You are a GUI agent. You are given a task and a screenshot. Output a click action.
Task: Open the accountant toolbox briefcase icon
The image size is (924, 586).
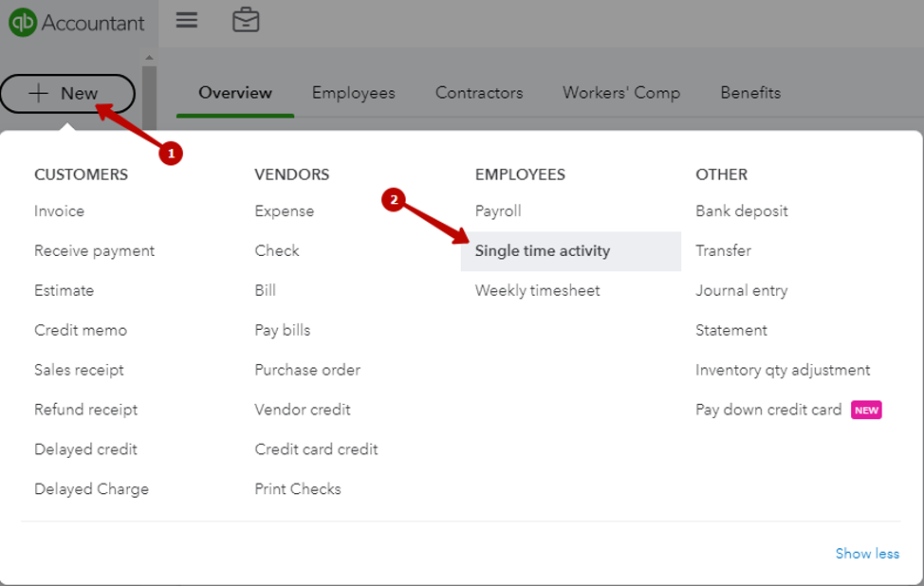coord(246,20)
